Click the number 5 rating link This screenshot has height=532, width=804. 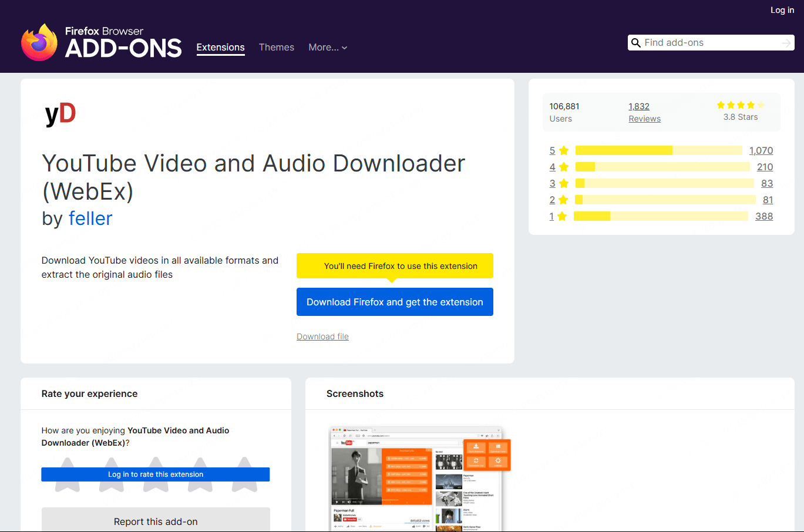click(x=552, y=150)
